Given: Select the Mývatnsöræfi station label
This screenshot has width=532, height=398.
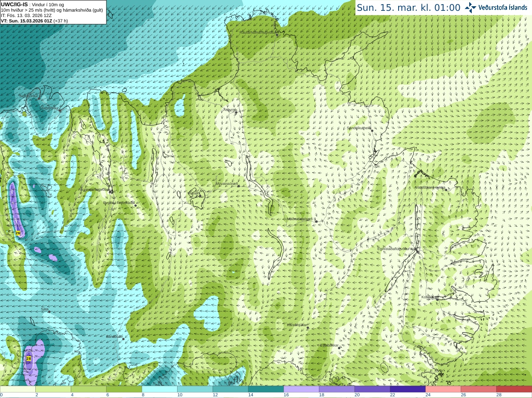Looking at the screenshot, I should [x=227, y=184].
